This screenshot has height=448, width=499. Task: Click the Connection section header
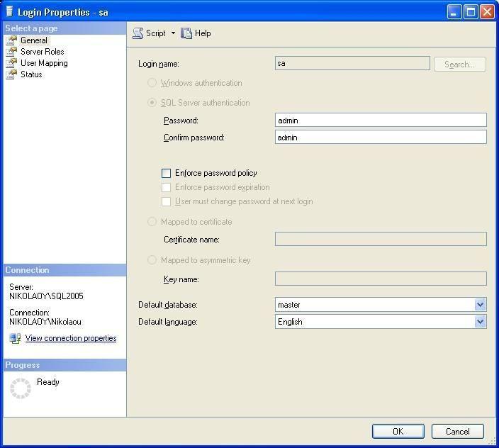[x=65, y=270]
